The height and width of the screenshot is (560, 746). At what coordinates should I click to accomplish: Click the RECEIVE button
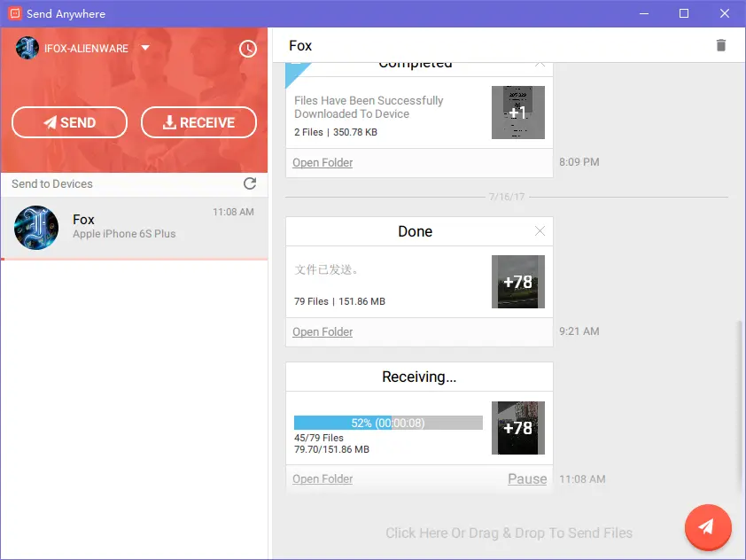tap(198, 122)
